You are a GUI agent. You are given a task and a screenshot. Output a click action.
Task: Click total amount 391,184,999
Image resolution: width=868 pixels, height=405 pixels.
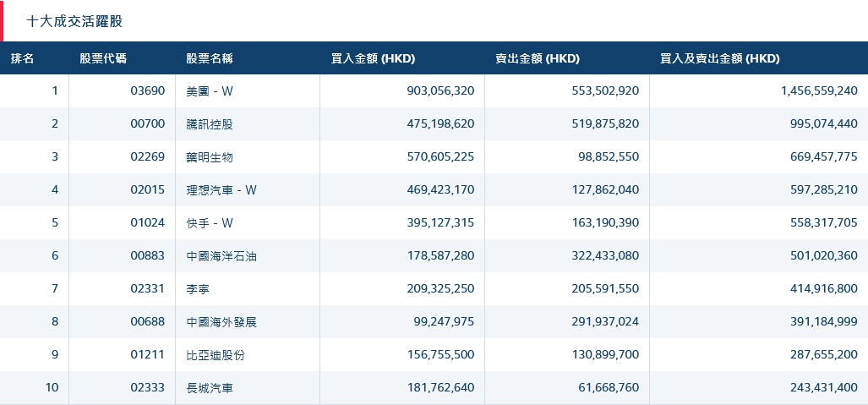click(x=824, y=322)
